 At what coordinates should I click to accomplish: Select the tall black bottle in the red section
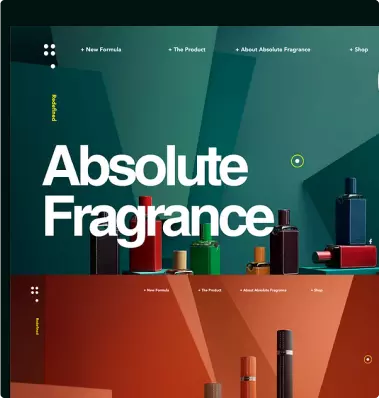(285, 363)
